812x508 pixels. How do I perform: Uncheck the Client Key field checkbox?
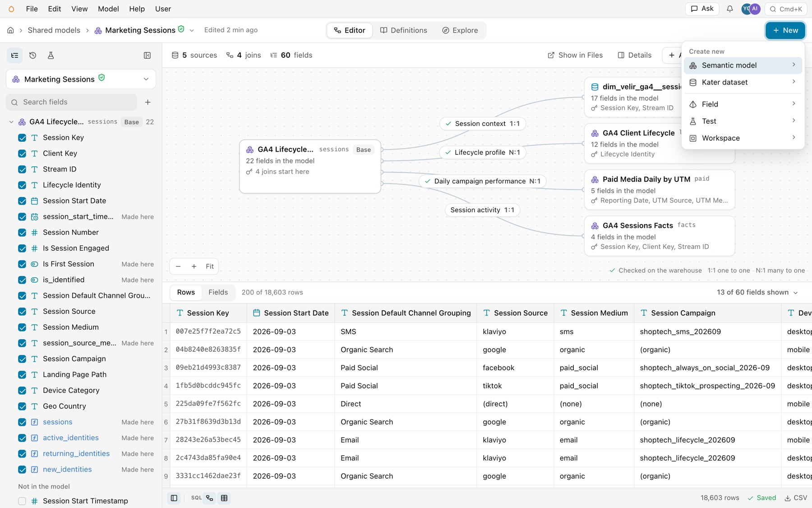point(22,154)
